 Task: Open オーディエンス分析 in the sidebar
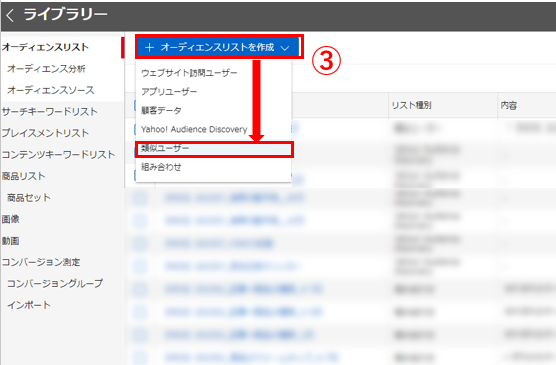point(46,68)
